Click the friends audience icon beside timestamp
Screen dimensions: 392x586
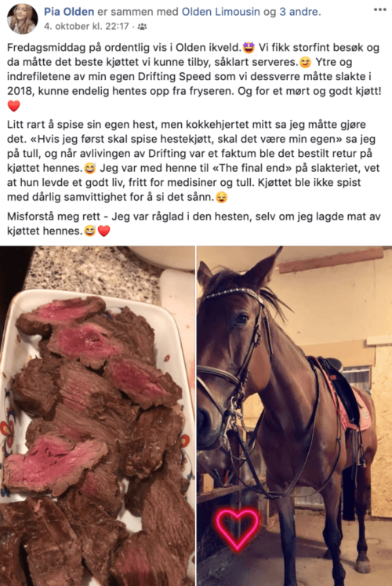(142, 27)
